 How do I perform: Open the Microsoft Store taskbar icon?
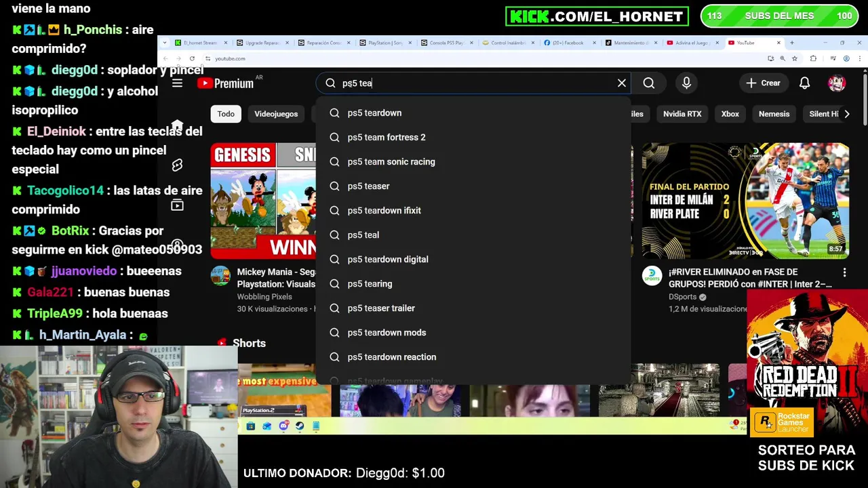click(x=250, y=426)
